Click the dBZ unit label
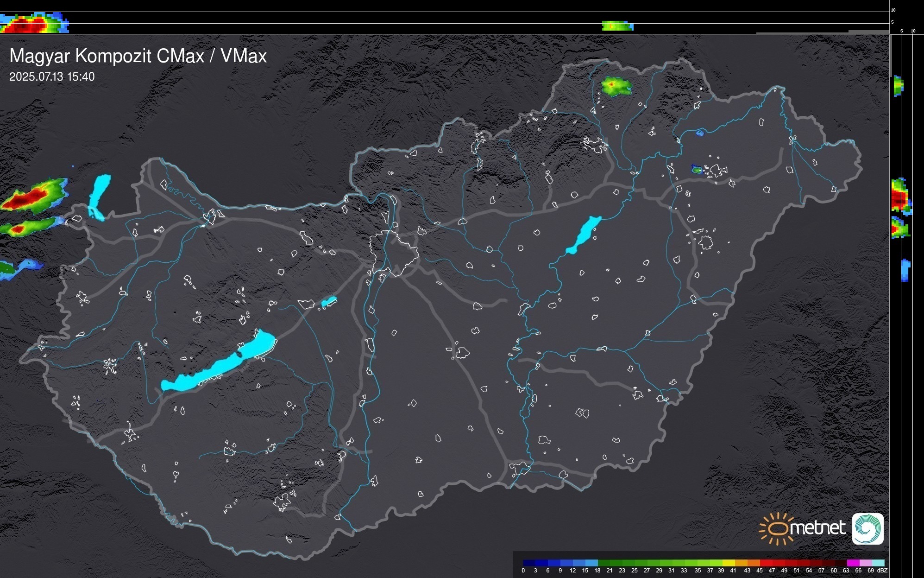Screen dimensions: 924x578 tap(882, 571)
